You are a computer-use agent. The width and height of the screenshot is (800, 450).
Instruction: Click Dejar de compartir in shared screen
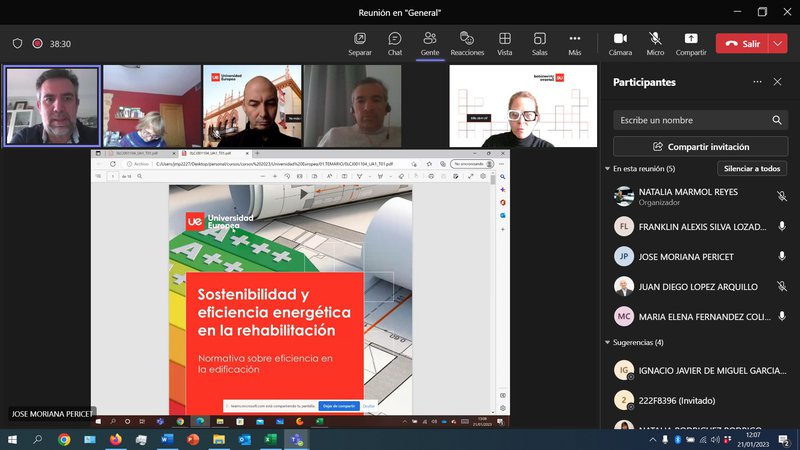pyautogui.click(x=339, y=406)
